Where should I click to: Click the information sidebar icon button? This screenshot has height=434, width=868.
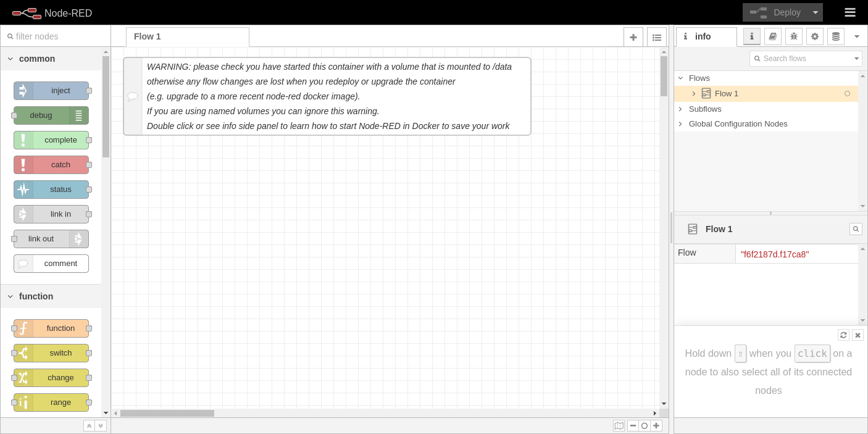tap(752, 36)
